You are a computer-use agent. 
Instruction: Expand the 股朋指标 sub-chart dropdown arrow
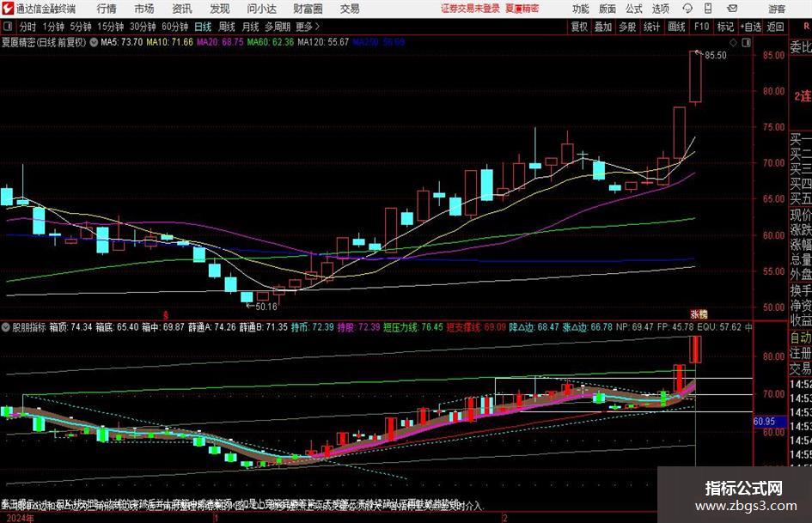pyautogui.click(x=6, y=327)
